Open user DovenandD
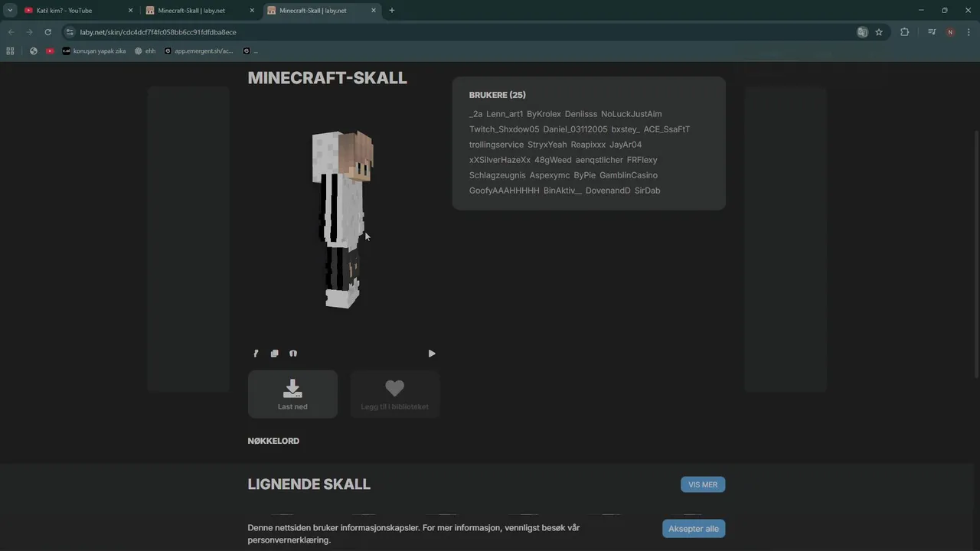Image resolution: width=980 pixels, height=551 pixels. click(608, 191)
